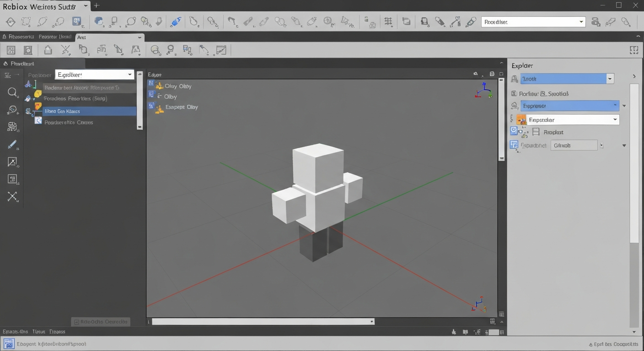The image size is (644, 351).
Task: Select Poradees Feserkles (Stalg) row
Action: pyautogui.click(x=75, y=98)
